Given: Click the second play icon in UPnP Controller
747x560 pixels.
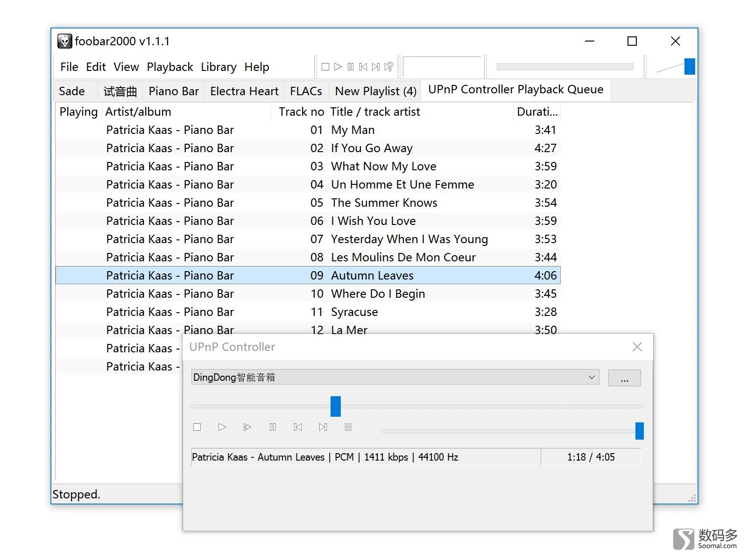Looking at the screenshot, I should pos(247,427).
